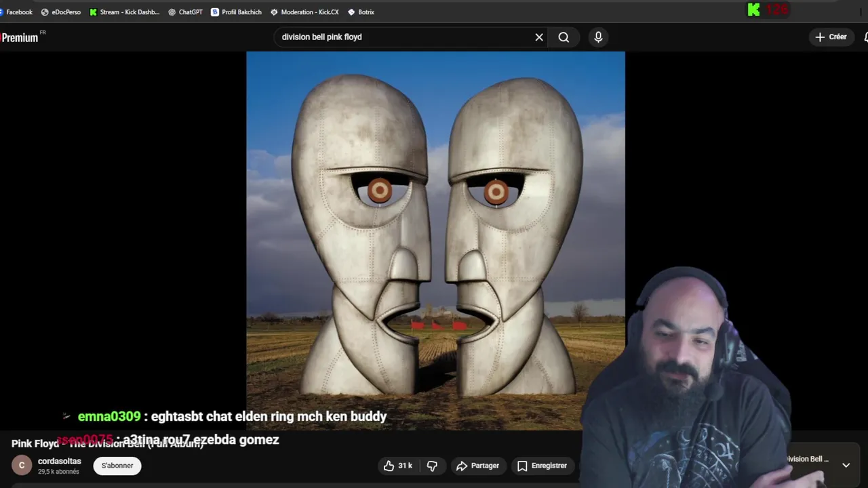Click the Kick dashboard green favicon
Viewport: 868px width, 488px height.
point(94,12)
